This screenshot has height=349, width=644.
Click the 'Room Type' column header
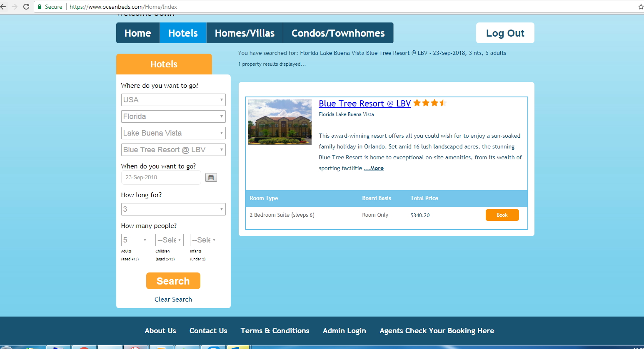tap(264, 198)
